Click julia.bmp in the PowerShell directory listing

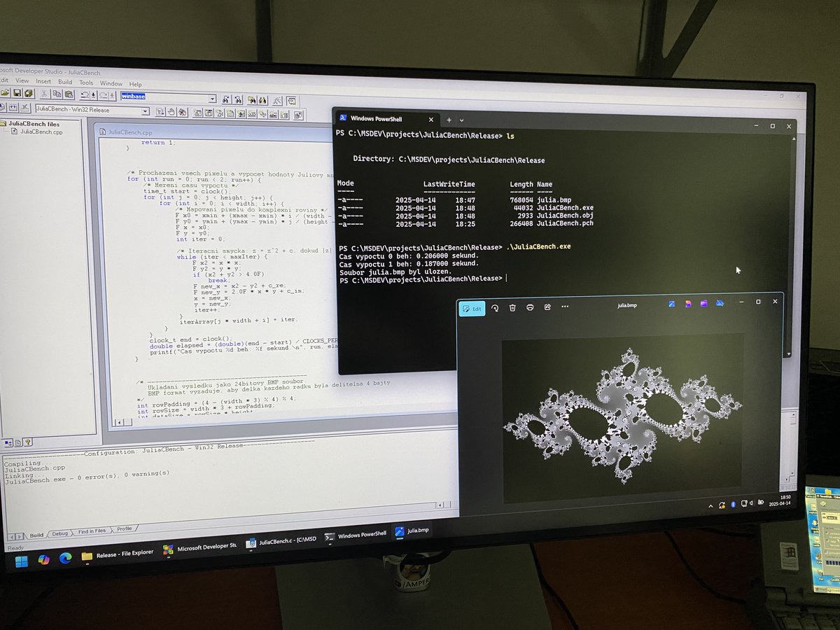coord(554,200)
